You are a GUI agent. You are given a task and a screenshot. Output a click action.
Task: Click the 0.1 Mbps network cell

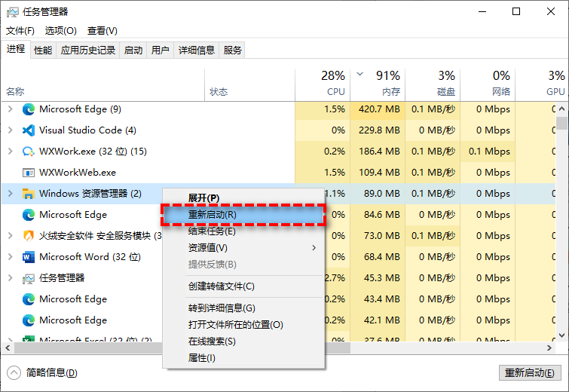coord(488,152)
